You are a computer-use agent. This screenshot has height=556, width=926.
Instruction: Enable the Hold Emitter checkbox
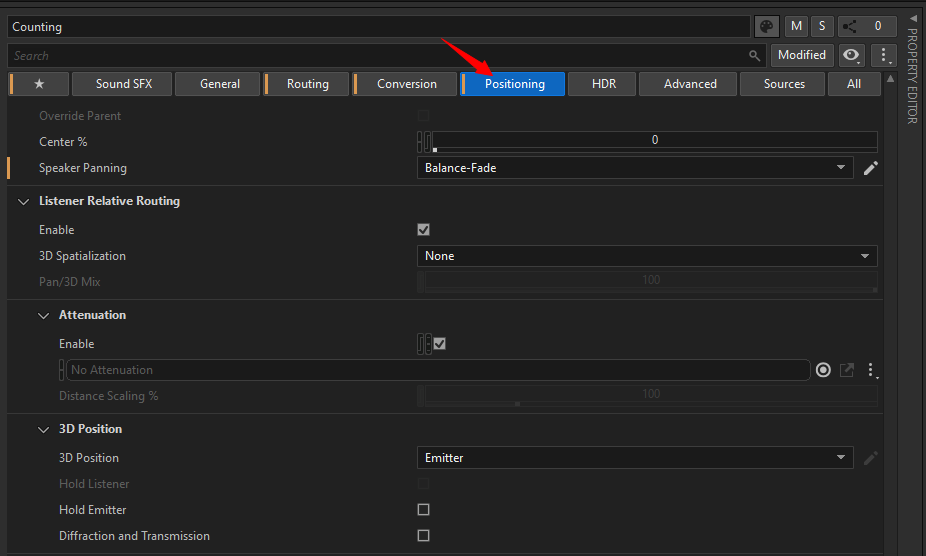(x=423, y=509)
